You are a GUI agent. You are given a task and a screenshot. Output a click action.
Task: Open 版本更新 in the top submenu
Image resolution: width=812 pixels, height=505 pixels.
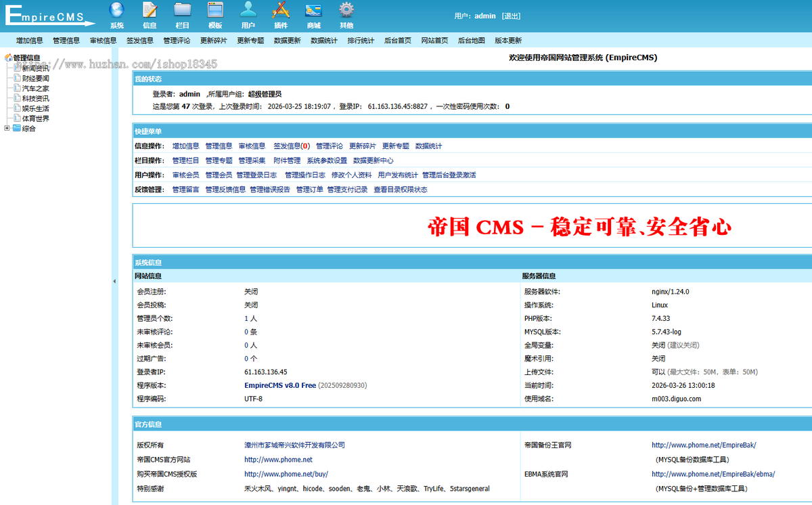pyautogui.click(x=508, y=41)
